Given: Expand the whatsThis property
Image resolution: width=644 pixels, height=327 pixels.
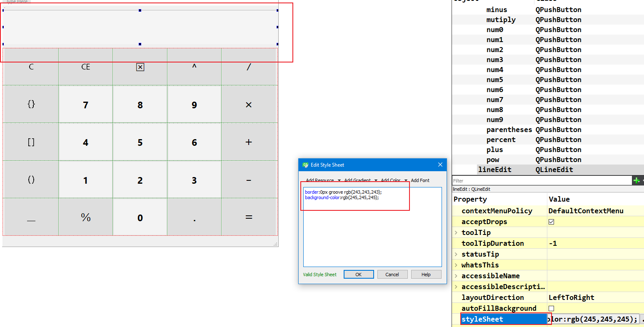Looking at the screenshot, I should click(x=456, y=265).
